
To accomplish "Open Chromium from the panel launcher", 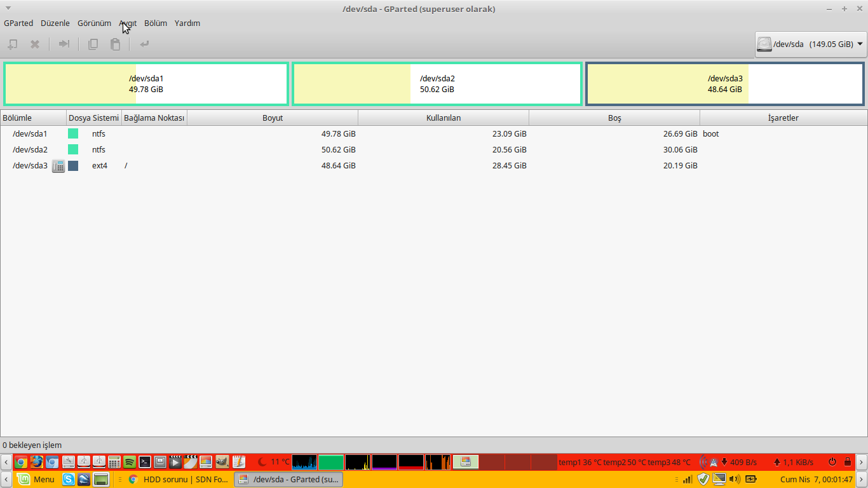I will [52, 462].
